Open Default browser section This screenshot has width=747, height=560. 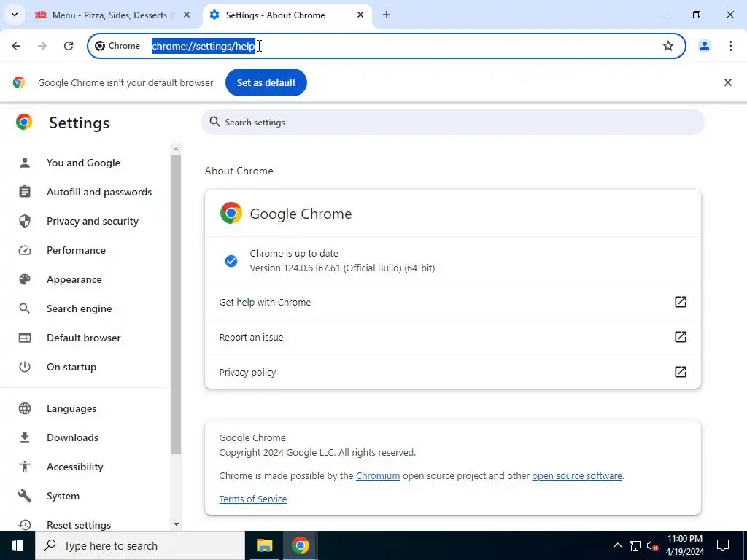(84, 338)
